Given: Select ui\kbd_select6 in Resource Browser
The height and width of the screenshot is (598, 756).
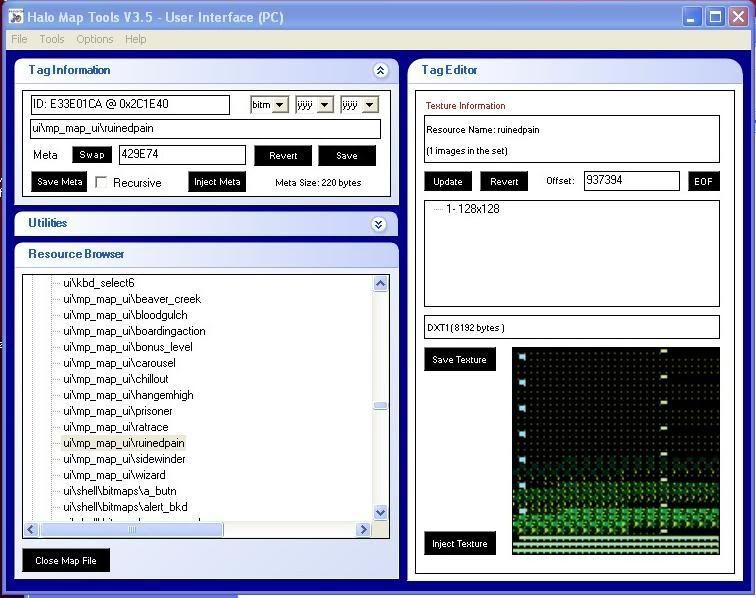Looking at the screenshot, I should [x=99, y=283].
